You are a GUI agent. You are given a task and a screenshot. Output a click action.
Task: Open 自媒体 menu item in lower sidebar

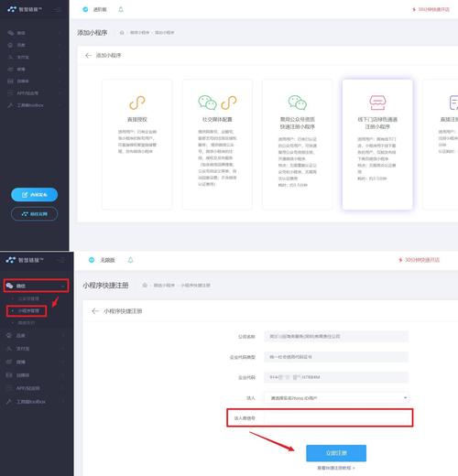click(x=23, y=375)
